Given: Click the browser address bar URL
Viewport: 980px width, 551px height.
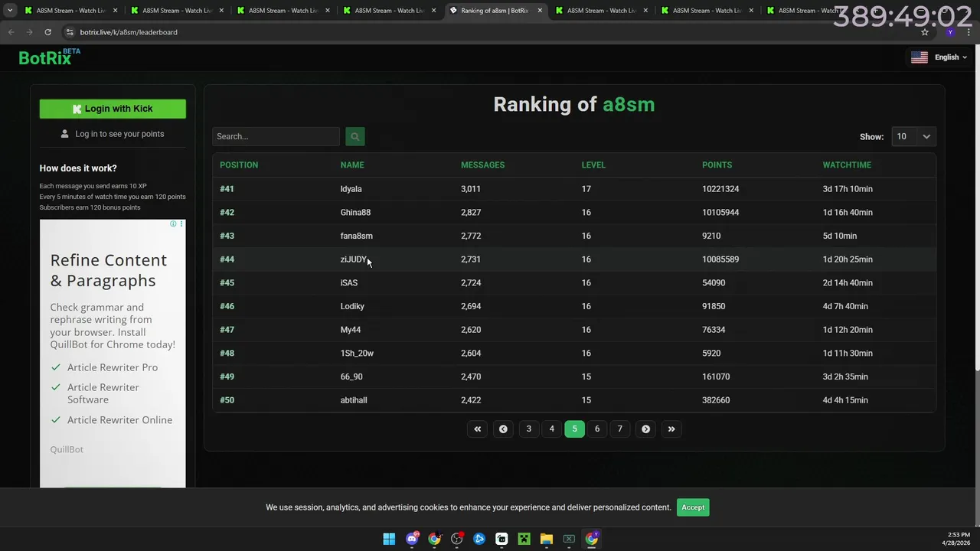Looking at the screenshot, I should point(129,32).
